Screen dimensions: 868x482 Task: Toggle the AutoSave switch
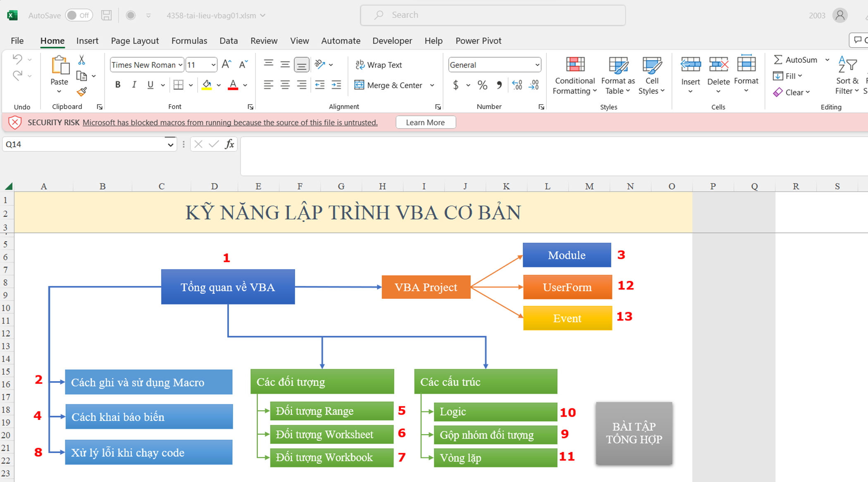point(79,15)
